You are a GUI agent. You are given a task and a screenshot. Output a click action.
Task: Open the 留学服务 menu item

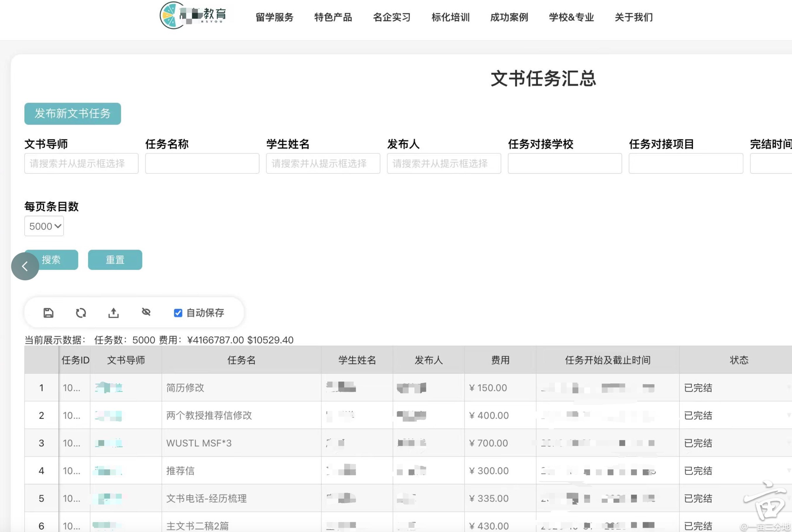pos(274,17)
